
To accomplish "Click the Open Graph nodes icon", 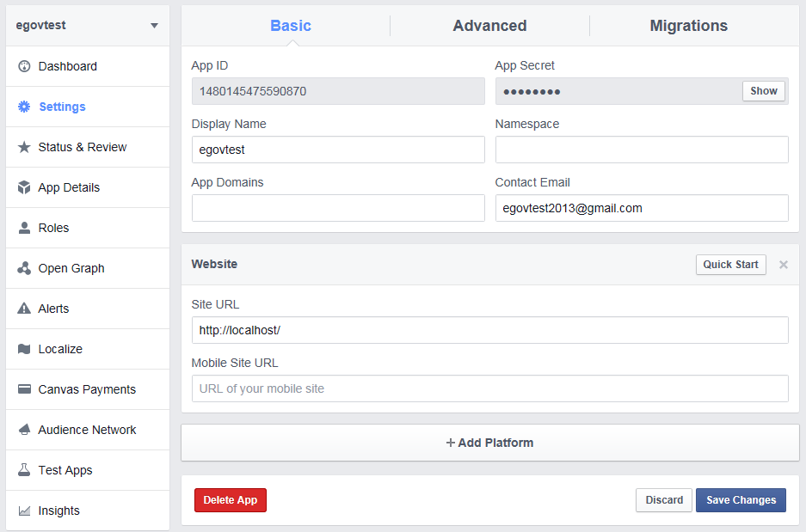I will (24, 268).
